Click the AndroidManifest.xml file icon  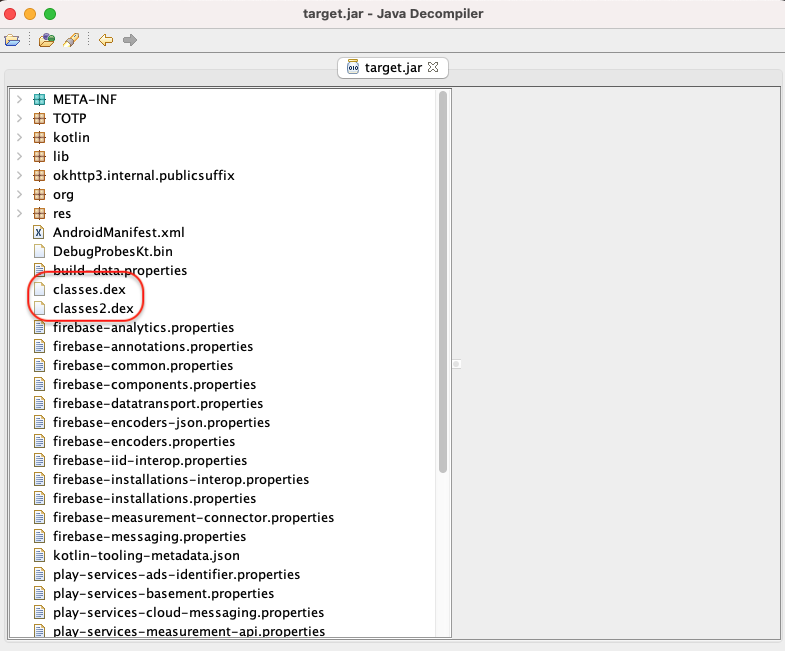pos(39,232)
